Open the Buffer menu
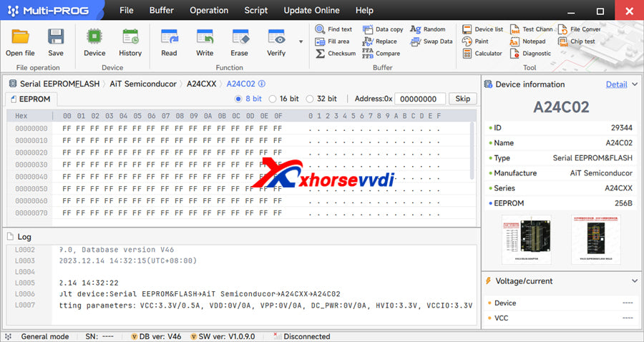 pyautogui.click(x=162, y=10)
